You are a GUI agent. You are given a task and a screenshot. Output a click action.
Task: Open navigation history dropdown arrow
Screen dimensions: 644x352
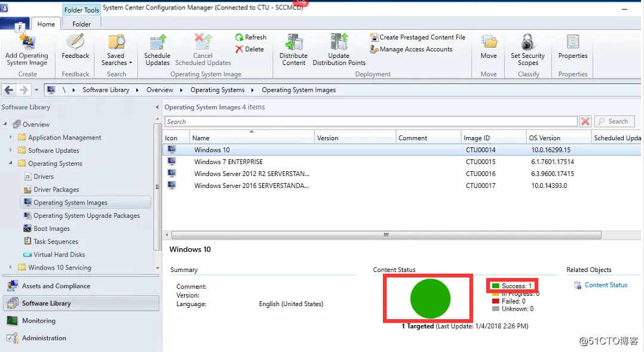[36, 90]
